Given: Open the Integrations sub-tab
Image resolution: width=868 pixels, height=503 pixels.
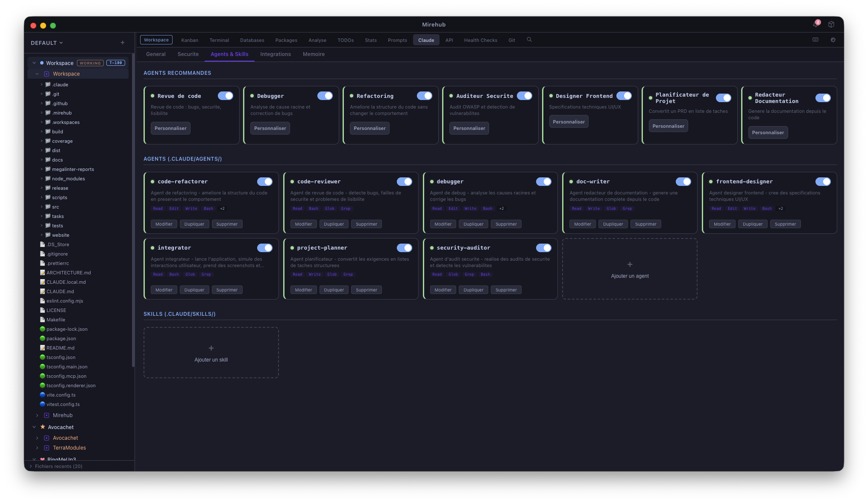Looking at the screenshot, I should 275,54.
